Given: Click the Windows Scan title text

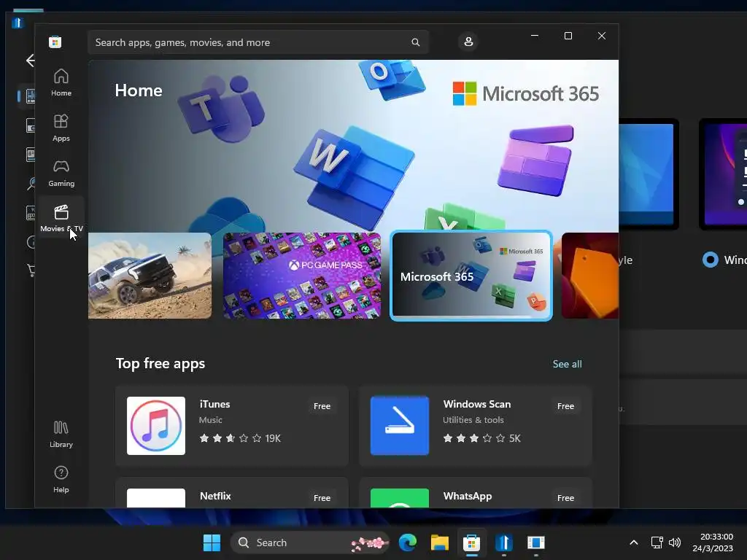Looking at the screenshot, I should (x=477, y=404).
